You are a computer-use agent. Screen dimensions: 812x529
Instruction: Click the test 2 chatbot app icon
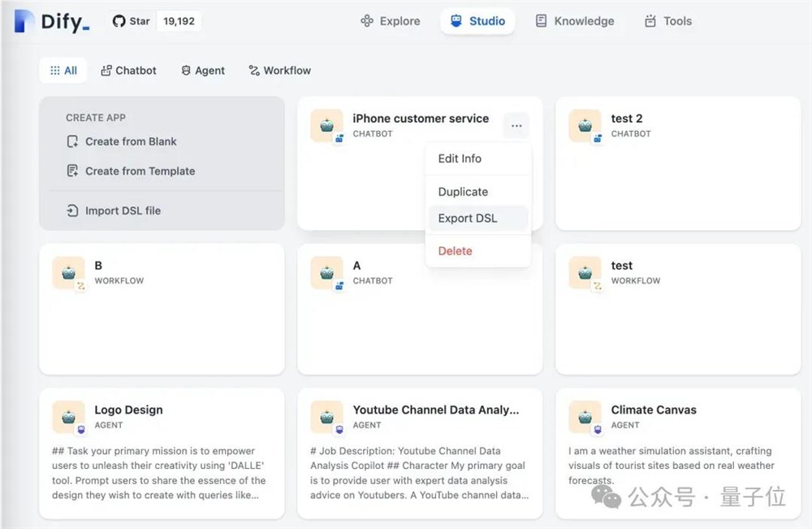click(x=585, y=125)
